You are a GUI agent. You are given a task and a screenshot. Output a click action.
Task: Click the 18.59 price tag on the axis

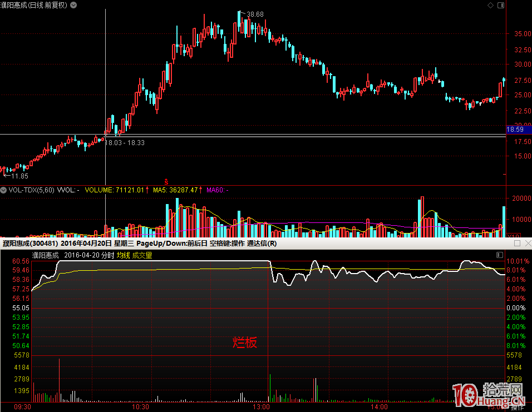point(515,130)
